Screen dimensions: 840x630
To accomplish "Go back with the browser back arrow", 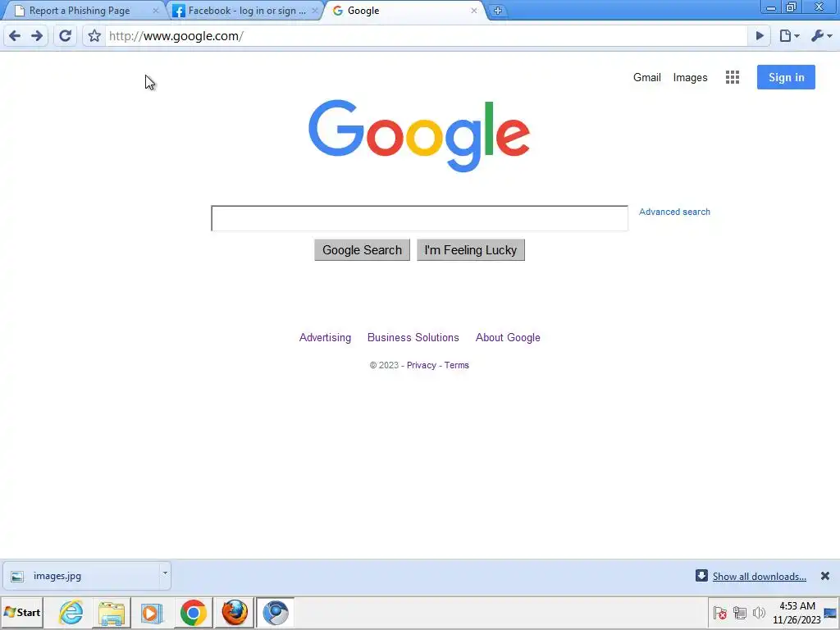I will pyautogui.click(x=15, y=36).
